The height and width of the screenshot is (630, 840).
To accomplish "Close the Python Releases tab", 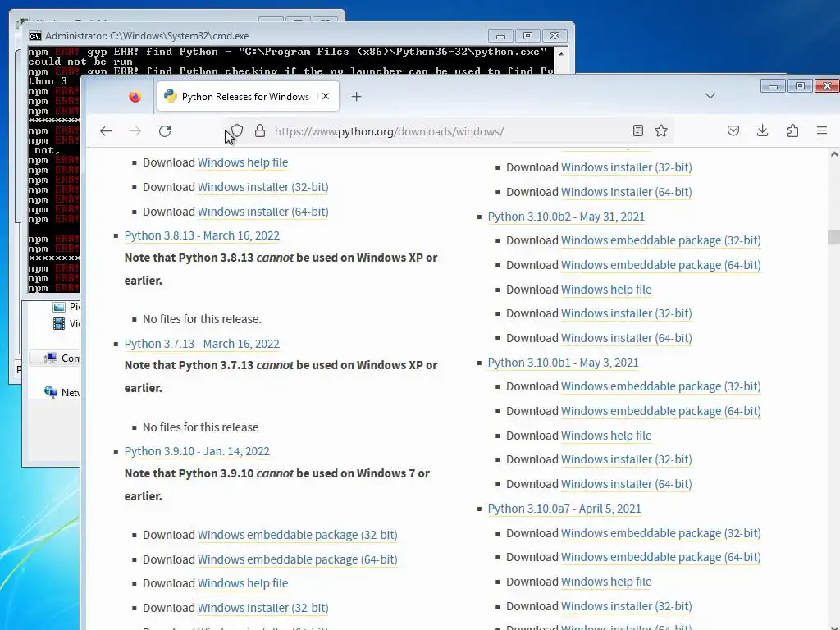I will pos(326,97).
